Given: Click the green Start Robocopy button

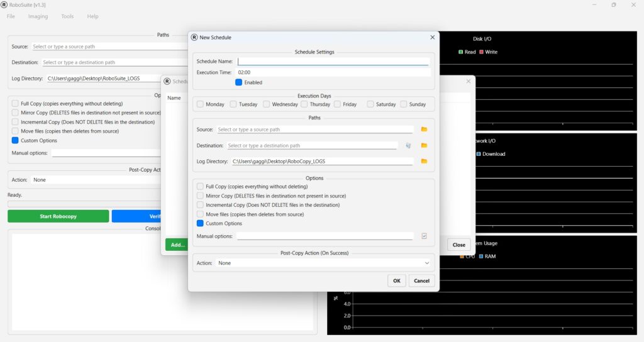Looking at the screenshot, I should coord(58,216).
